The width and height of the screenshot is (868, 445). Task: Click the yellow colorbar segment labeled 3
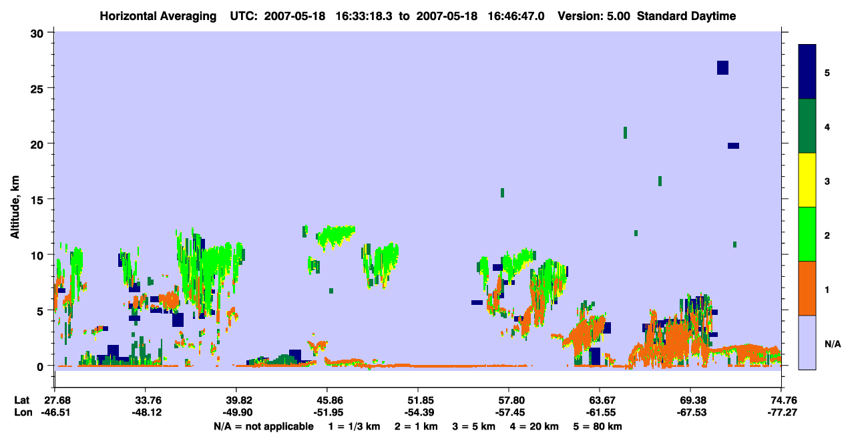(x=807, y=180)
